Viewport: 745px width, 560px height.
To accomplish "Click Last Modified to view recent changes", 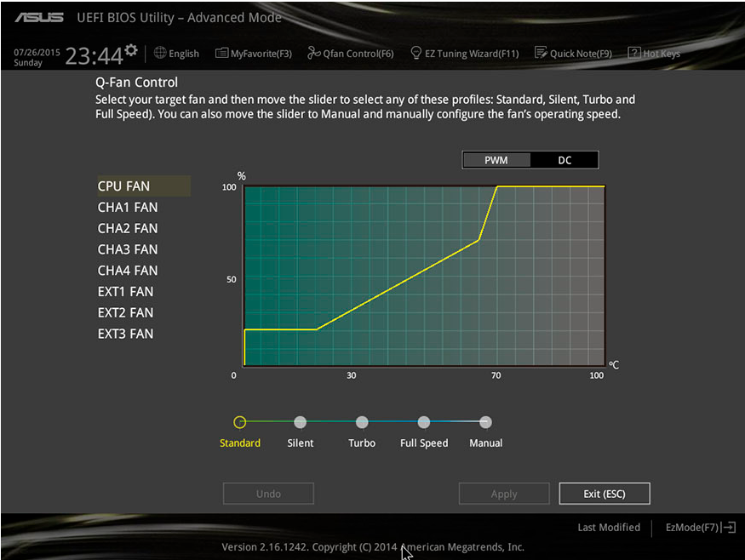I will pyautogui.click(x=609, y=527).
